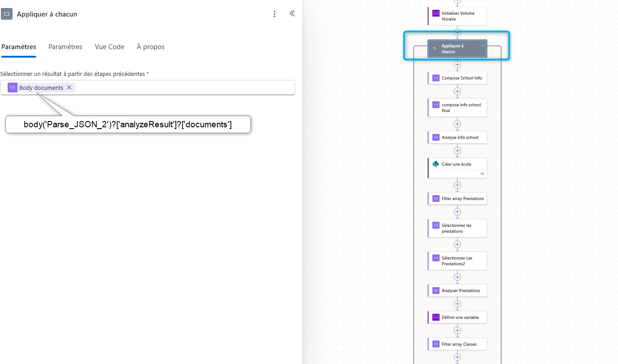Click the SharePoint icon on Créer une école
This screenshot has width=618, height=364.
pos(436,164)
